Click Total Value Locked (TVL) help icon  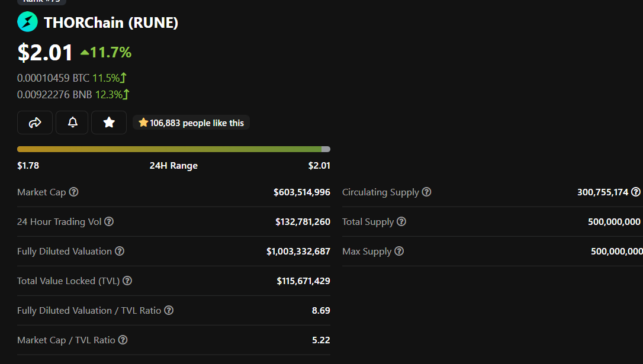tap(127, 281)
